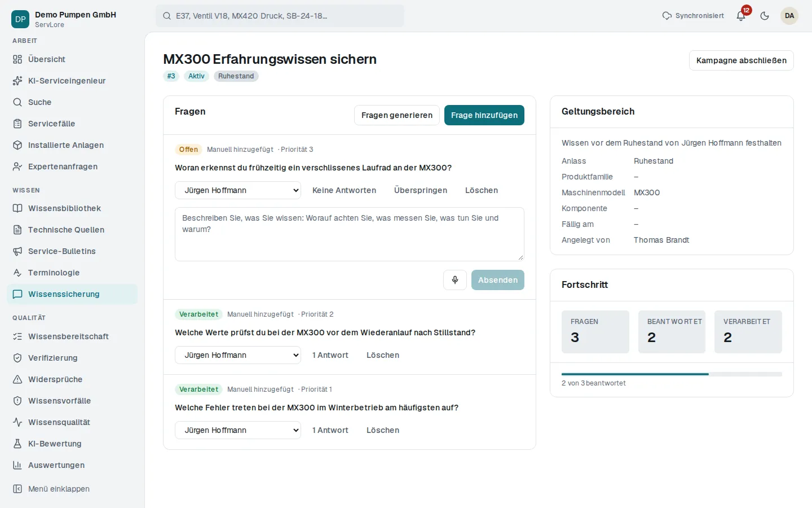Open the Übersicht dashboard icon
The image size is (812, 508).
pyautogui.click(x=17, y=59)
